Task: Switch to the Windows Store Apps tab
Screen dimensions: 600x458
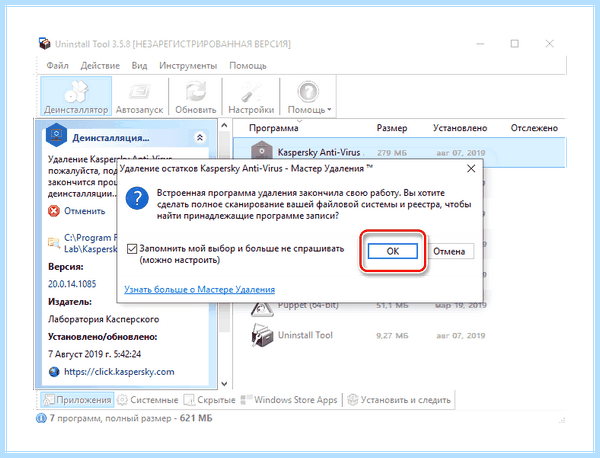Action: (290, 400)
